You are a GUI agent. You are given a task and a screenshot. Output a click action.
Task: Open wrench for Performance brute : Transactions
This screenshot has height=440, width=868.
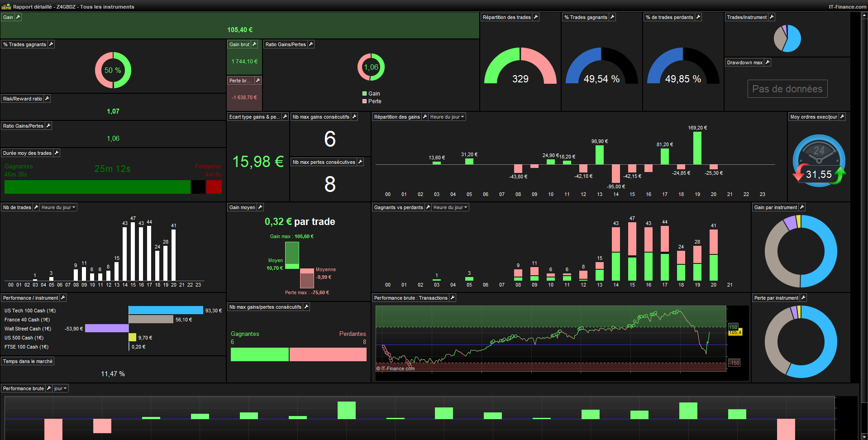(x=453, y=298)
